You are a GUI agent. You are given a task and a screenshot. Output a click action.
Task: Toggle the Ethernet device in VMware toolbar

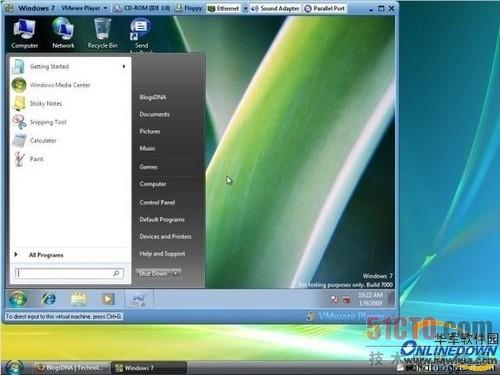[x=224, y=8]
